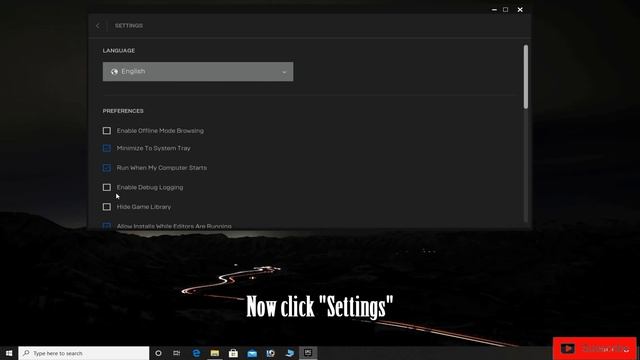Click the taskbar search box
The width and height of the screenshot is (640, 360).
point(84,353)
